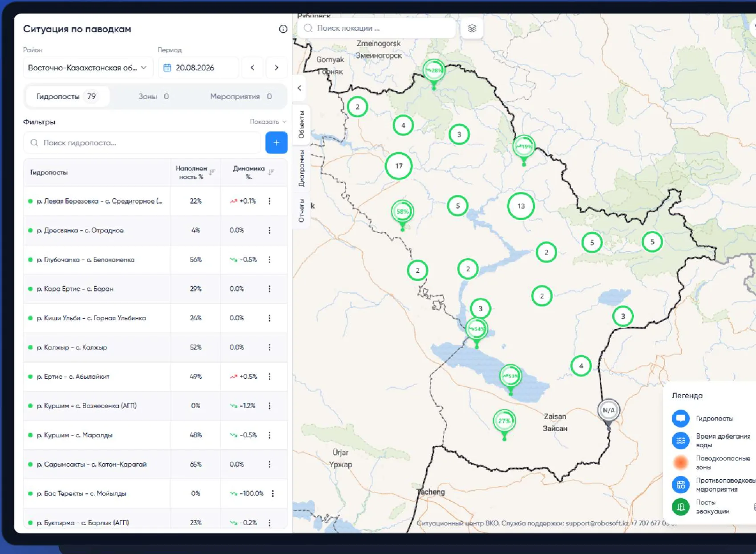Toggle Гидропосты layer in the legend

[x=680, y=418]
